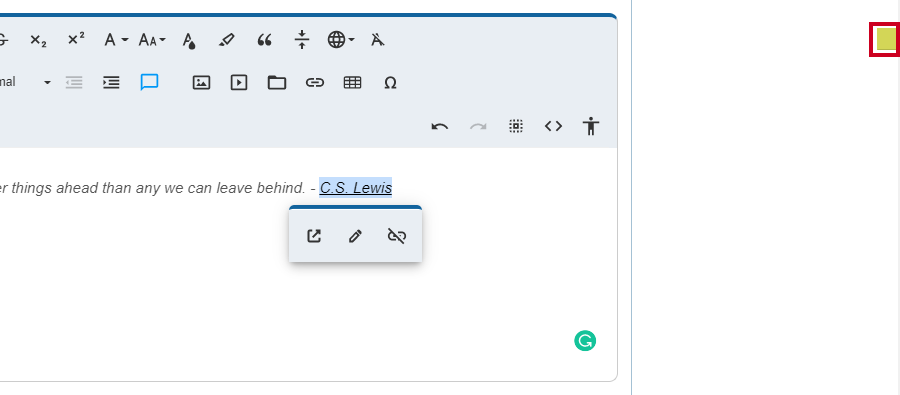Insert a video
This screenshot has width=900, height=395.
point(239,83)
